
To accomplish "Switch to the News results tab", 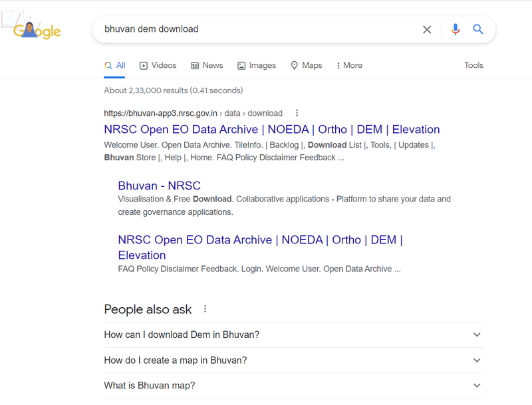I will click(207, 65).
